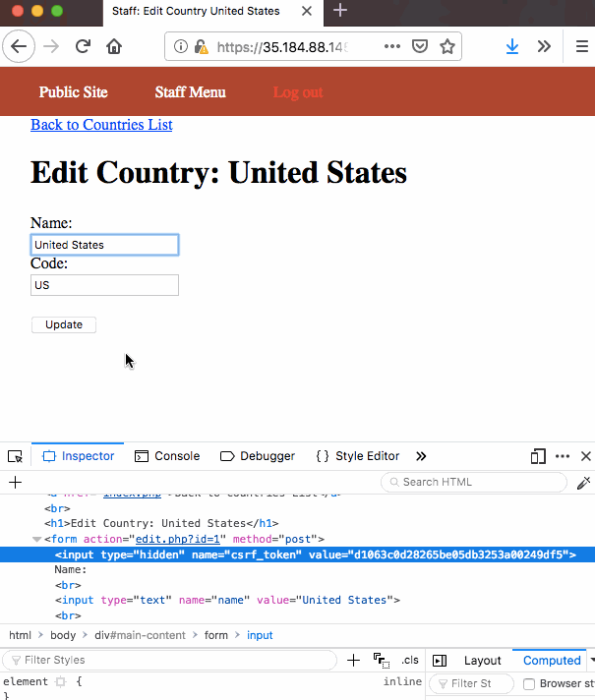Show more browser toolbar tools chevron
Viewport: 595px width, 700px height.
click(544, 46)
